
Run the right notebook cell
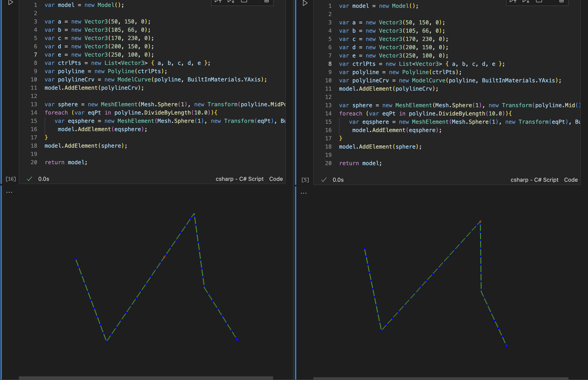305,4
